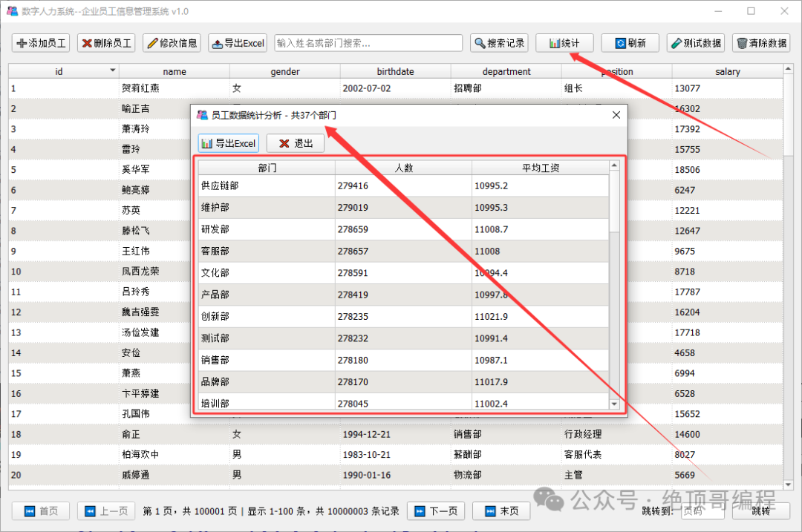Generate 测试数据 test data
Screen dimensions: 802x532
click(x=696, y=44)
